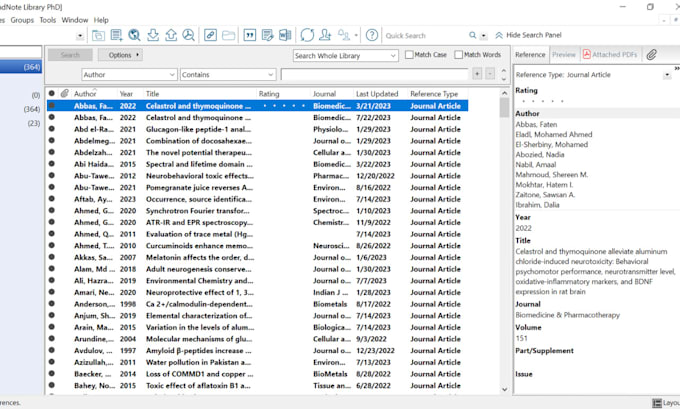Open the layout mode dropdown at toolbar start

click(x=80, y=36)
